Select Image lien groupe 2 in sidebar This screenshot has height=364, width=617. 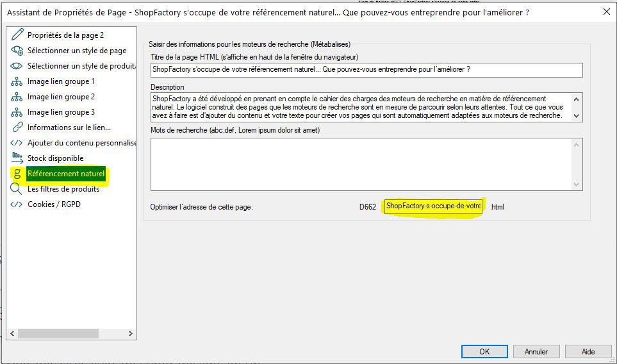pyautogui.click(x=61, y=97)
